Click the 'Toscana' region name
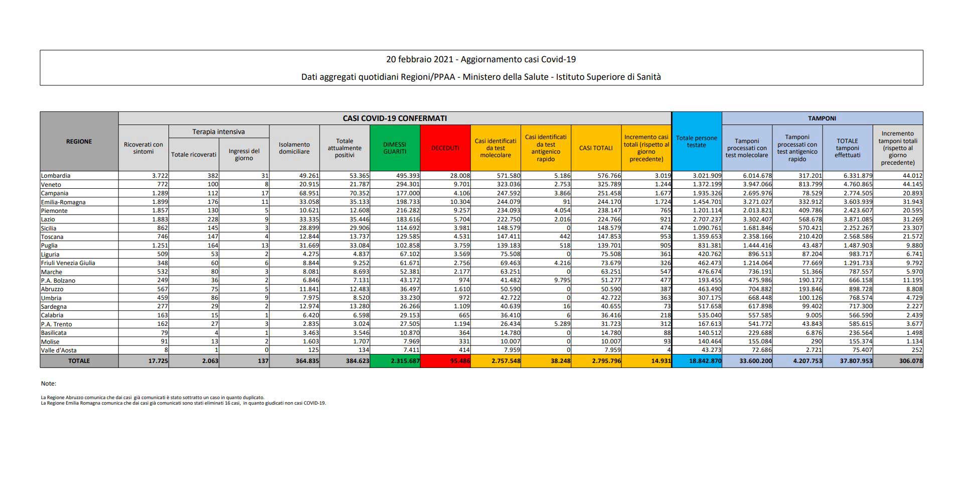The image size is (980, 492). click(x=52, y=237)
